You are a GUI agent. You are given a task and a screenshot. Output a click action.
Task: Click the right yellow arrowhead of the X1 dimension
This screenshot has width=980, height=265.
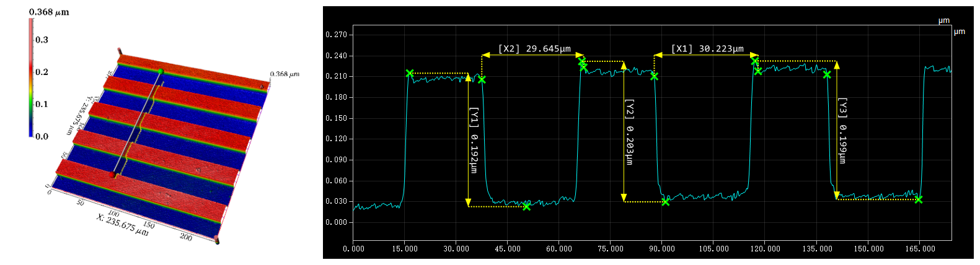tap(756, 55)
